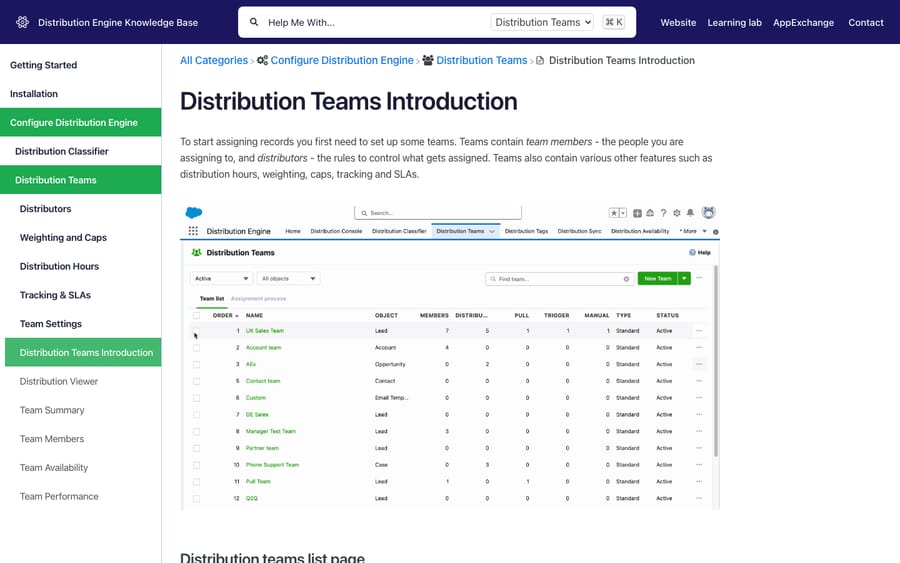Click the UK Sales Team name link
This screenshot has width=900, height=563.
(265, 331)
